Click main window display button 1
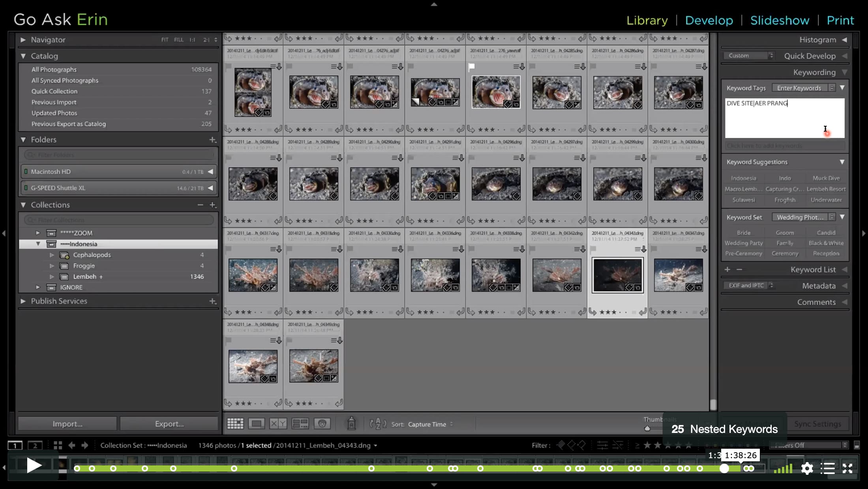The image size is (868, 489). (x=15, y=446)
